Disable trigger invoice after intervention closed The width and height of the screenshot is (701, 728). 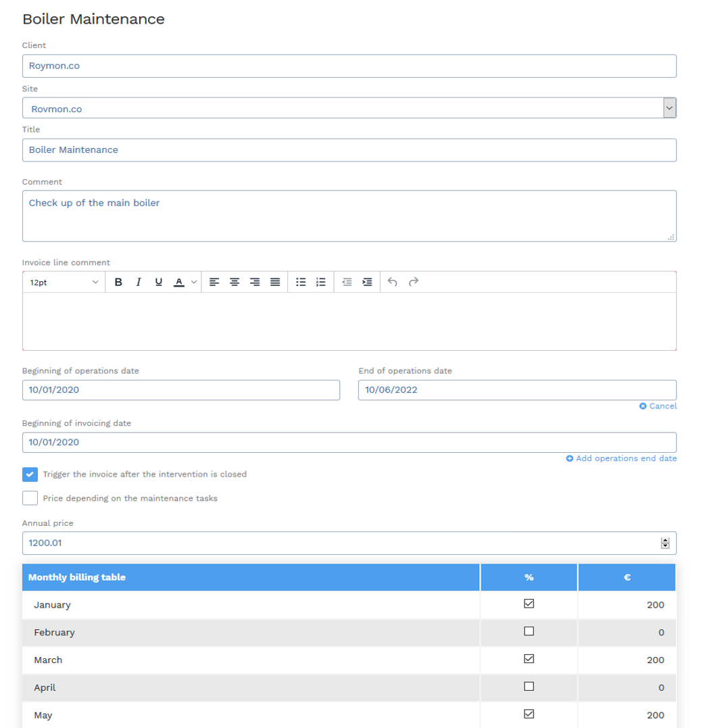tap(30, 475)
